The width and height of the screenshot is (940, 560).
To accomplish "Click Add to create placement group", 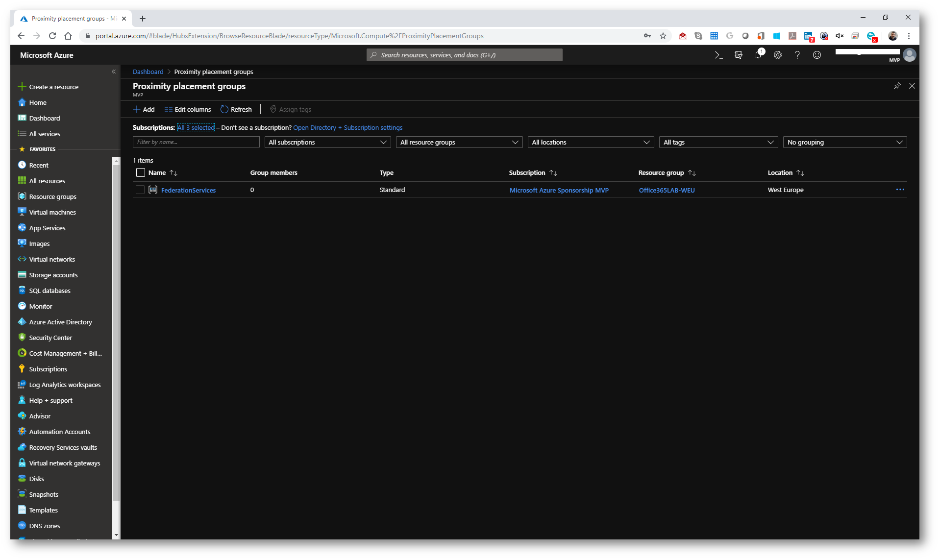I will (144, 109).
